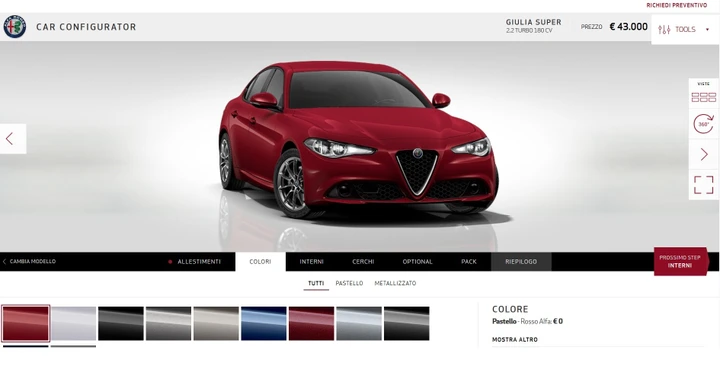Switch to the Cerchi tab
The width and height of the screenshot is (720, 369).
363,262
